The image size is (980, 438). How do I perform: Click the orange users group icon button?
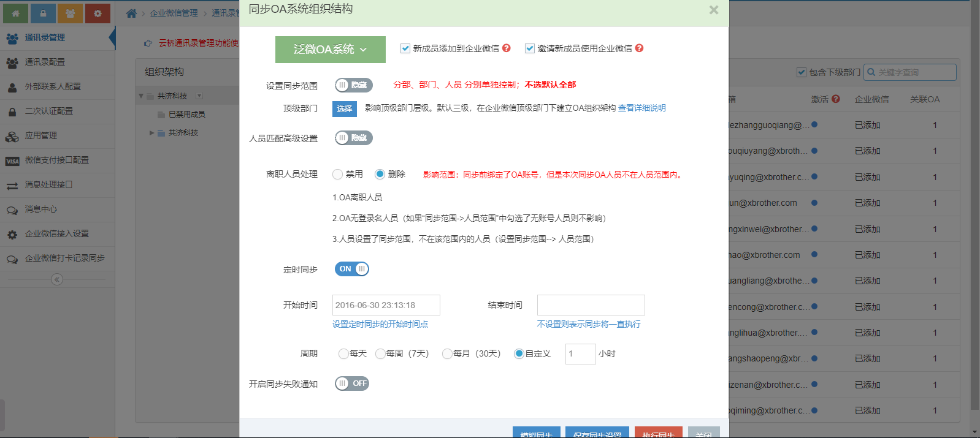[x=71, y=13]
